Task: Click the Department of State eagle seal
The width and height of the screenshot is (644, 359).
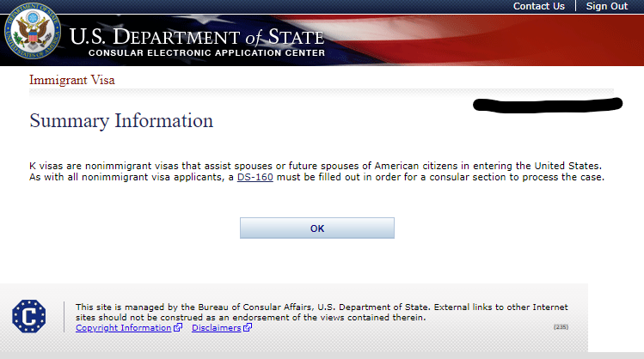Action: tap(33, 31)
